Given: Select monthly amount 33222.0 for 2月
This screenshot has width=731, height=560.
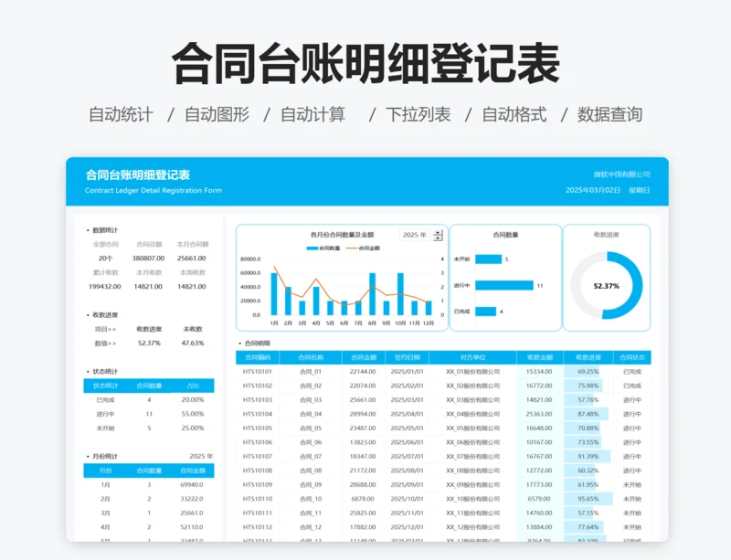Looking at the screenshot, I should pyautogui.click(x=192, y=499).
